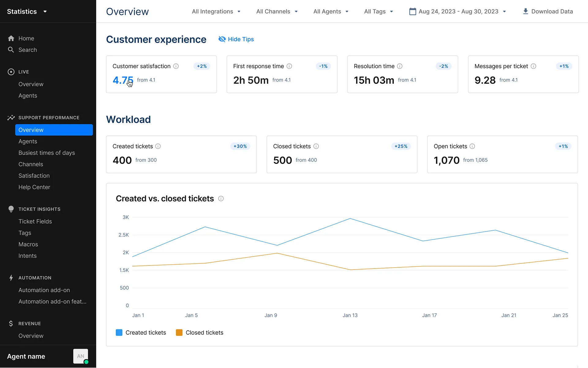Toggle Hide Tips visibility
This screenshot has width=588, height=368.
pos(236,39)
